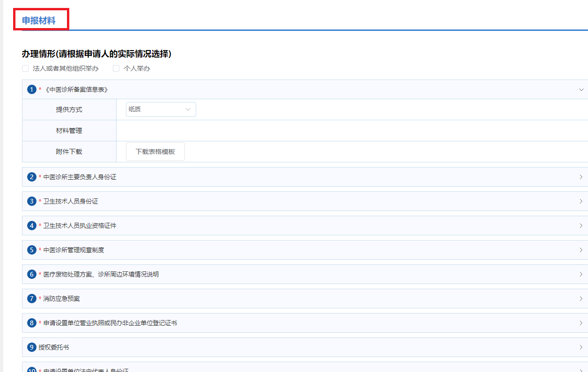Click number 2 badge icon of 中医诊所主要负责人身份证
This screenshot has width=588, height=372.
pyautogui.click(x=31, y=177)
